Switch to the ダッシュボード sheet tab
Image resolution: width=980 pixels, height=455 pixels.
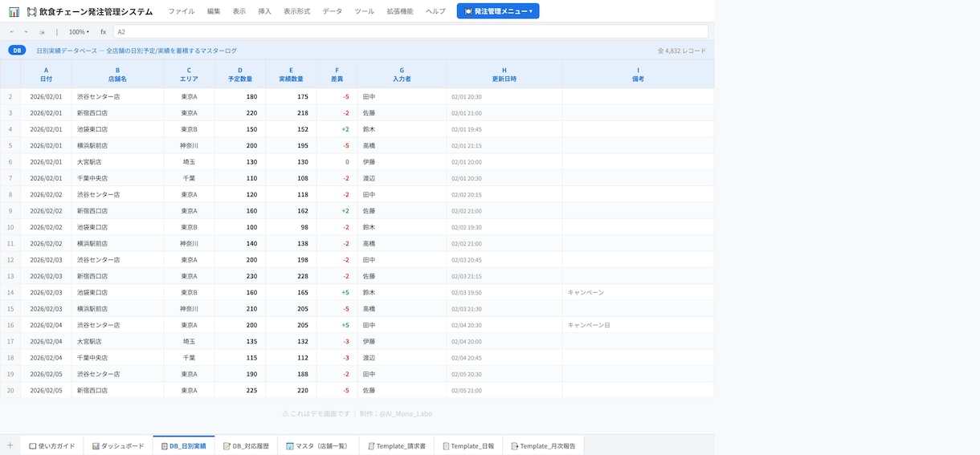[118, 445]
